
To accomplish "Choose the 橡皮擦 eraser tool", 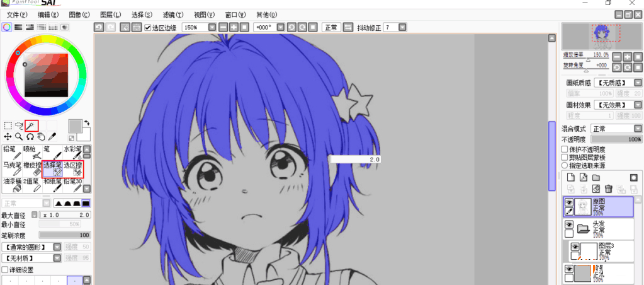I will [x=32, y=169].
